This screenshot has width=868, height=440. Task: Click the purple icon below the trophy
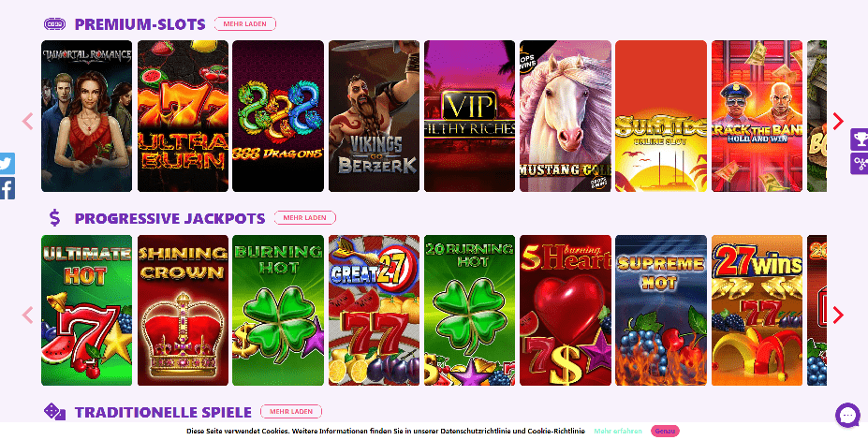point(860,164)
